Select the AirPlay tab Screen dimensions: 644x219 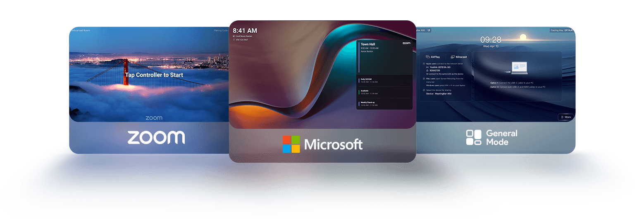[x=433, y=57]
